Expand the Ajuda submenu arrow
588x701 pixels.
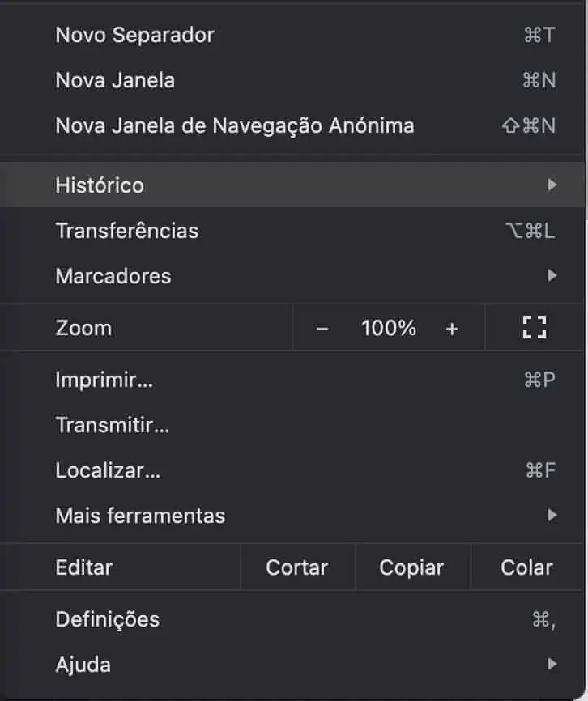tap(552, 665)
